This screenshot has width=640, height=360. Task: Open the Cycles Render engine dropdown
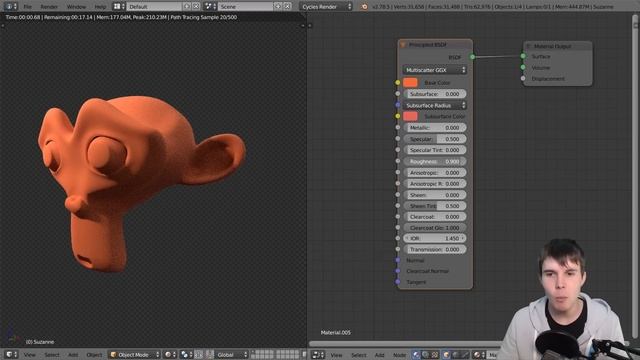[x=326, y=7]
